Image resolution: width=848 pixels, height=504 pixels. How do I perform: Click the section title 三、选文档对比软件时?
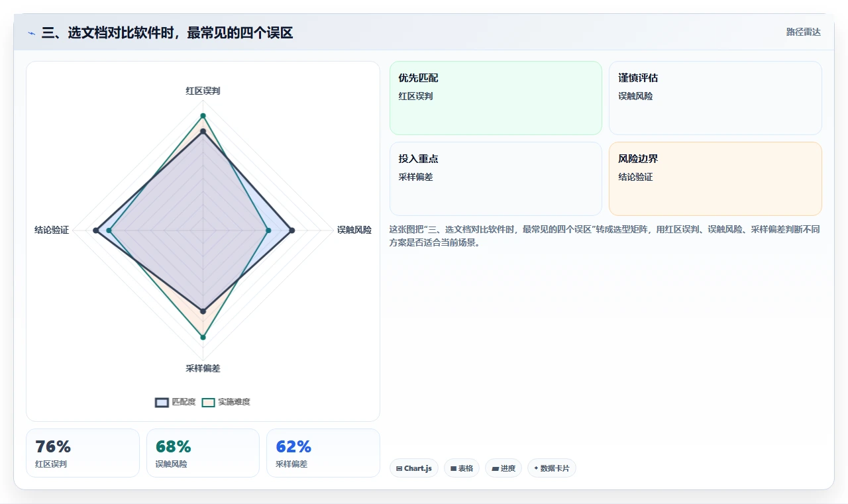point(167,33)
